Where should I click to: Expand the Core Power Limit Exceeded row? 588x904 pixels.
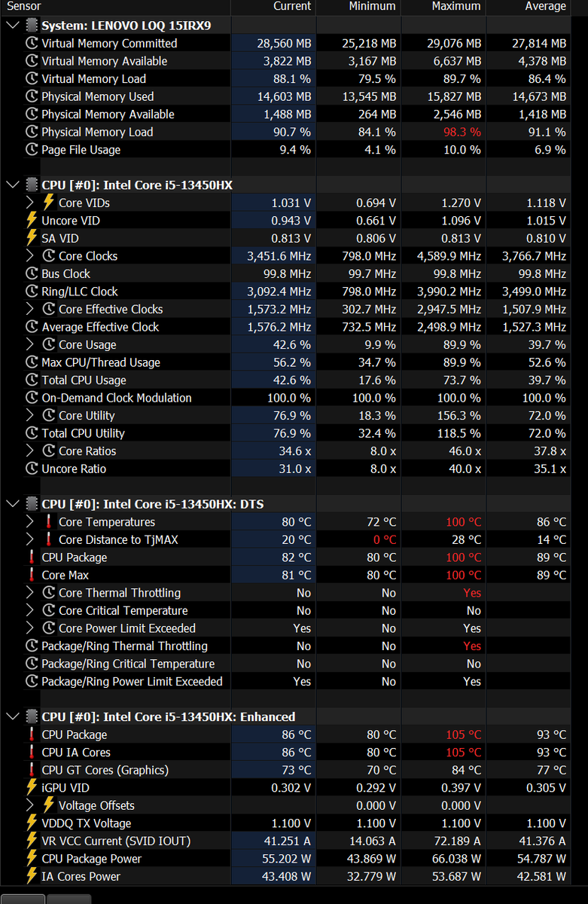click(x=30, y=628)
